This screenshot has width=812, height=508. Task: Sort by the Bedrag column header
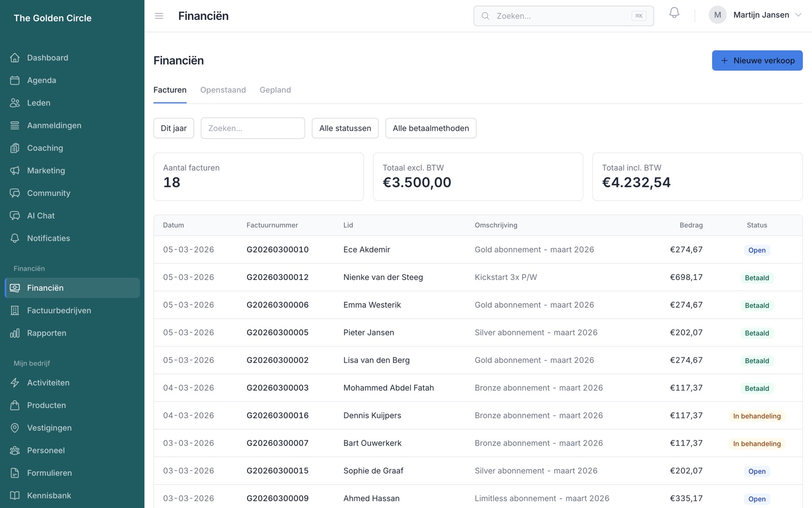tap(691, 225)
